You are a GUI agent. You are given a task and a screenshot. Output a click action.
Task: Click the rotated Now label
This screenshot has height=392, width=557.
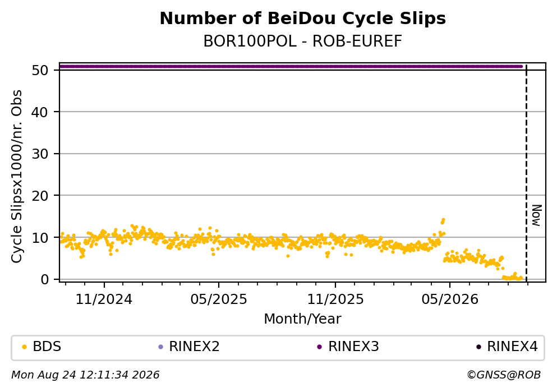[x=537, y=215]
